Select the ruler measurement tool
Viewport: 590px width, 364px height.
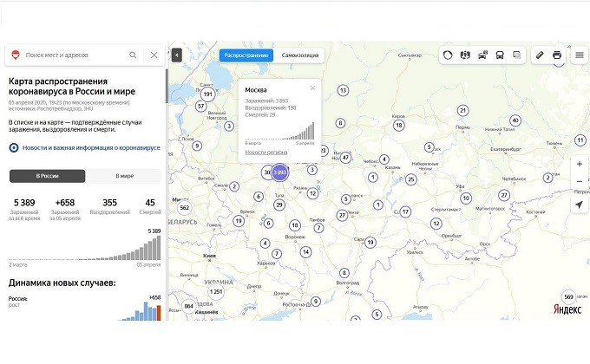[x=539, y=55]
